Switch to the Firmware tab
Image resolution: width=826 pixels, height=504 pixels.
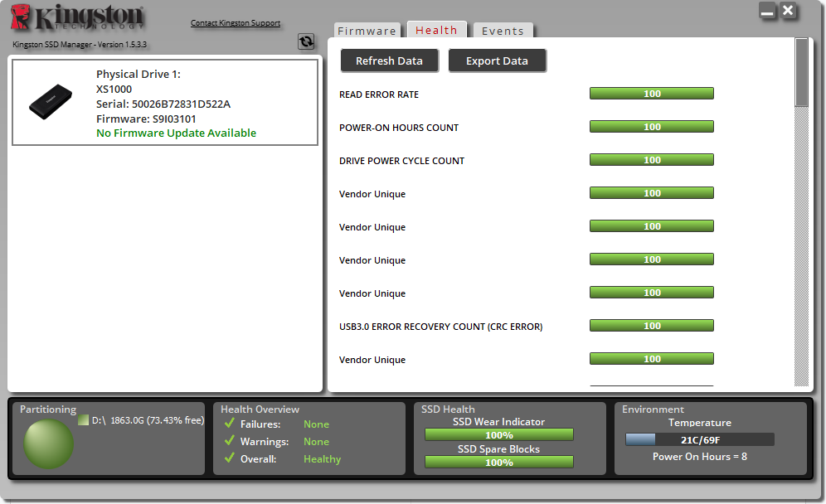367,31
